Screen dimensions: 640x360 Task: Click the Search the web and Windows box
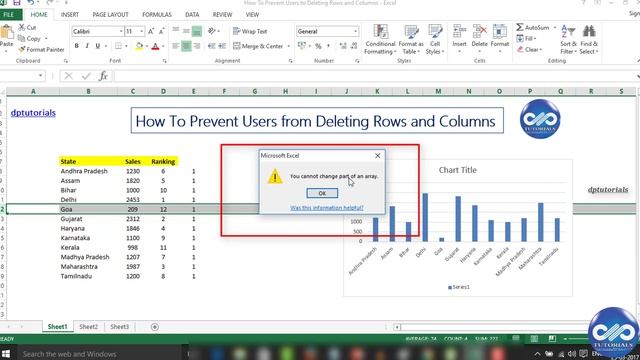point(100,354)
